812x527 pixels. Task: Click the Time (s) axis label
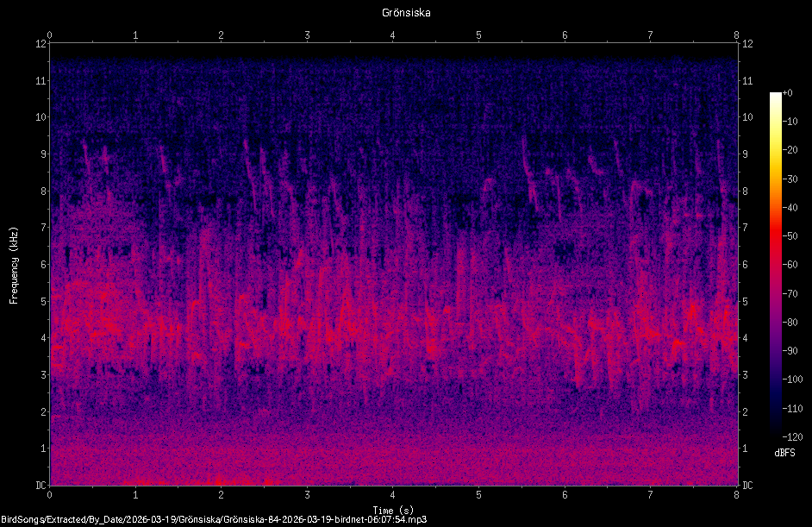point(393,511)
